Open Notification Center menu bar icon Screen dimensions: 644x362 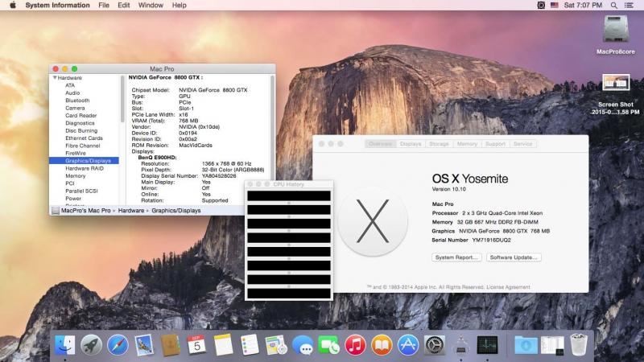point(633,5)
